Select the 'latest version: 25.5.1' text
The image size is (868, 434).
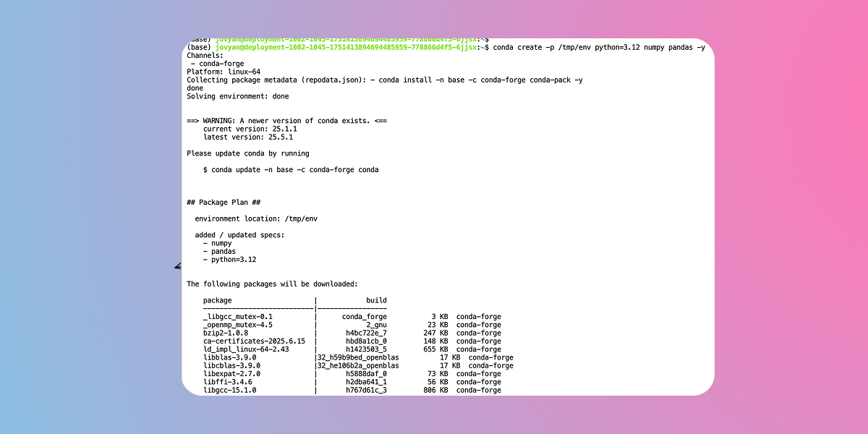pyautogui.click(x=248, y=137)
